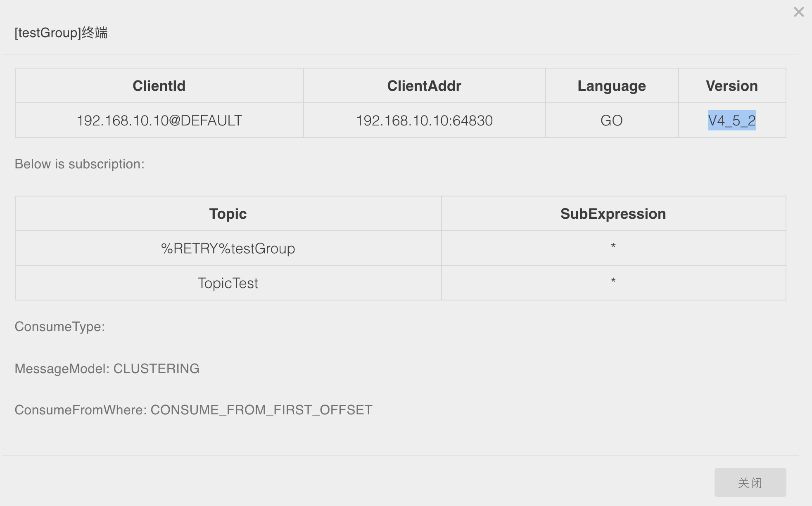The height and width of the screenshot is (506, 812).
Task: Click the Topic column header
Action: point(228,213)
